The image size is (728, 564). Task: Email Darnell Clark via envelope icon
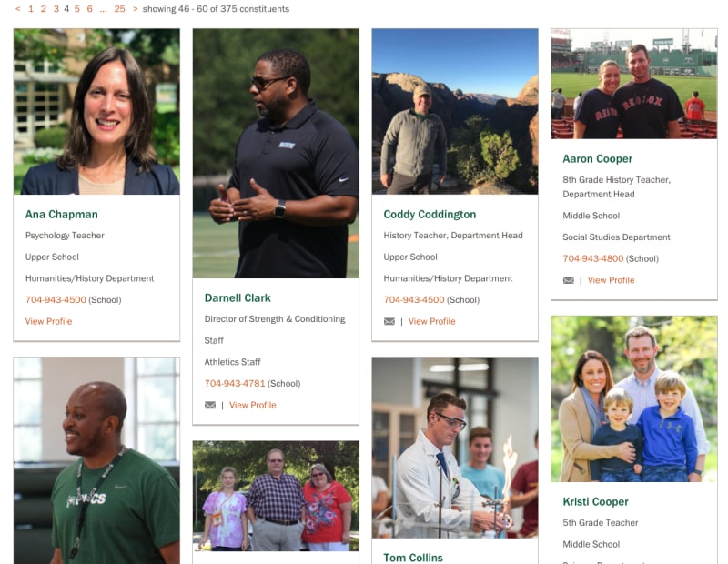(210, 405)
